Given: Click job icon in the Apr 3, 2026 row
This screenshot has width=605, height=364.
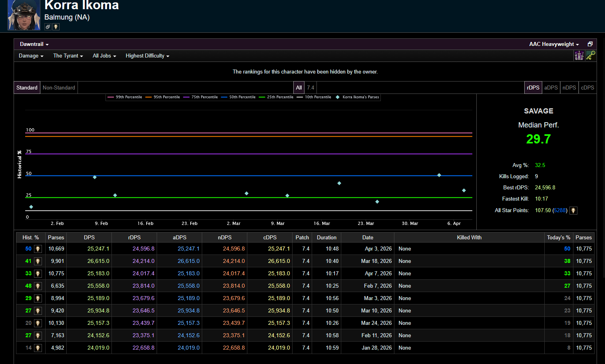Looking at the screenshot, I should (38, 249).
